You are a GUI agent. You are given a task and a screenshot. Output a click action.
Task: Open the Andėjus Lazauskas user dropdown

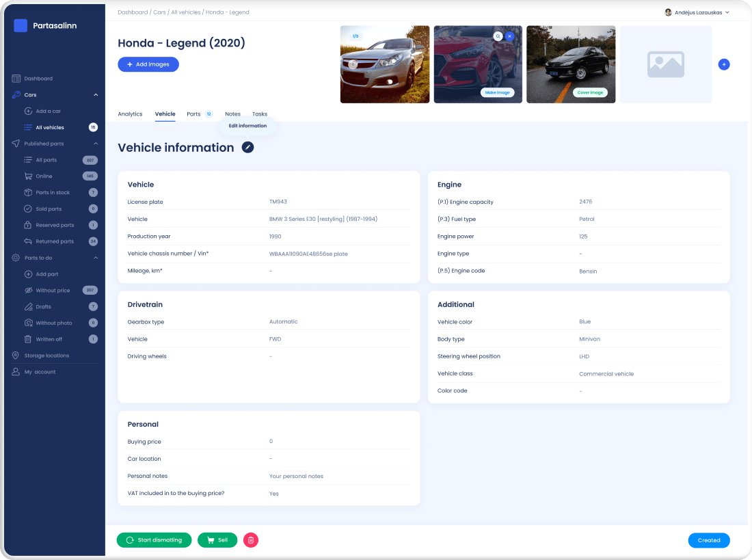click(x=697, y=12)
